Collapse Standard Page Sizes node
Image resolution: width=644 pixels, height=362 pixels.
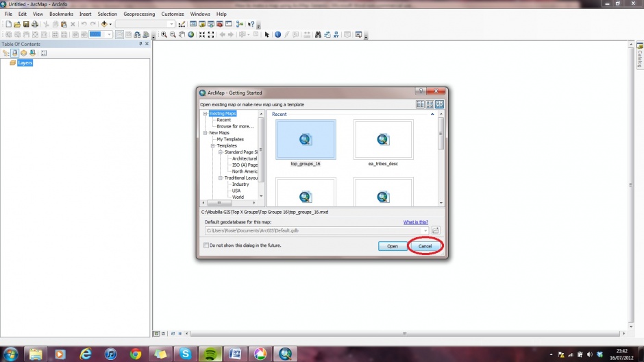coord(221,152)
